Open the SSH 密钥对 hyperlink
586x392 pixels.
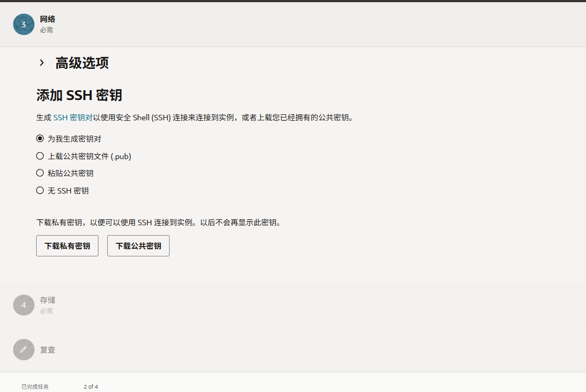click(x=73, y=118)
